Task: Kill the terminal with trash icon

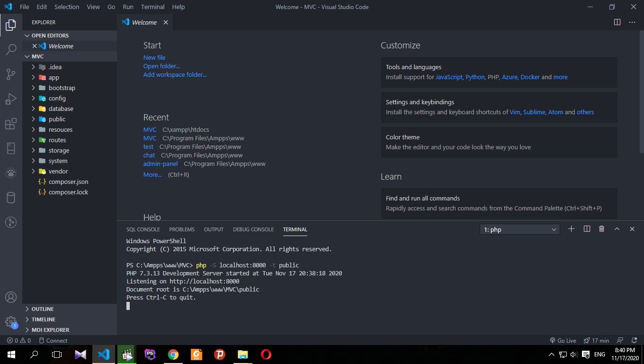Action: click(x=601, y=229)
